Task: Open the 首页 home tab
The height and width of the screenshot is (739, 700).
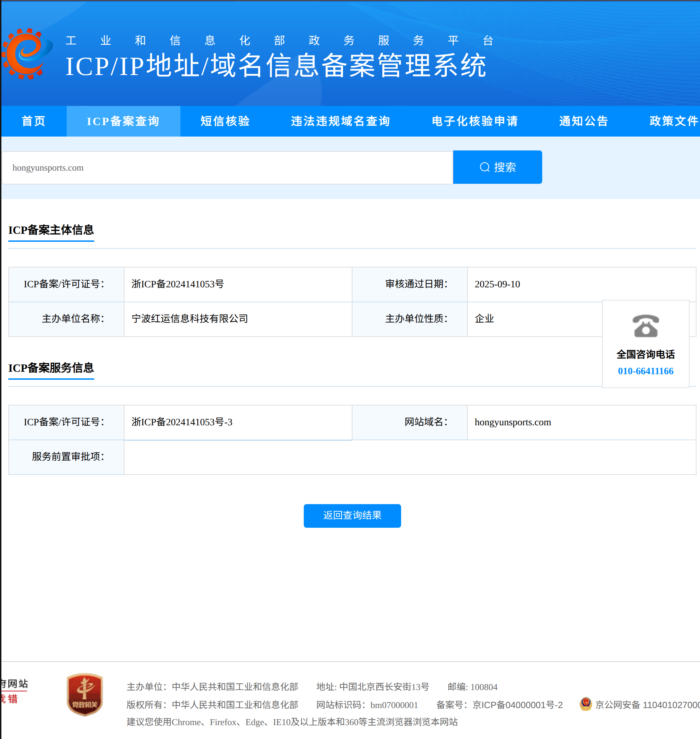Action: coord(34,121)
